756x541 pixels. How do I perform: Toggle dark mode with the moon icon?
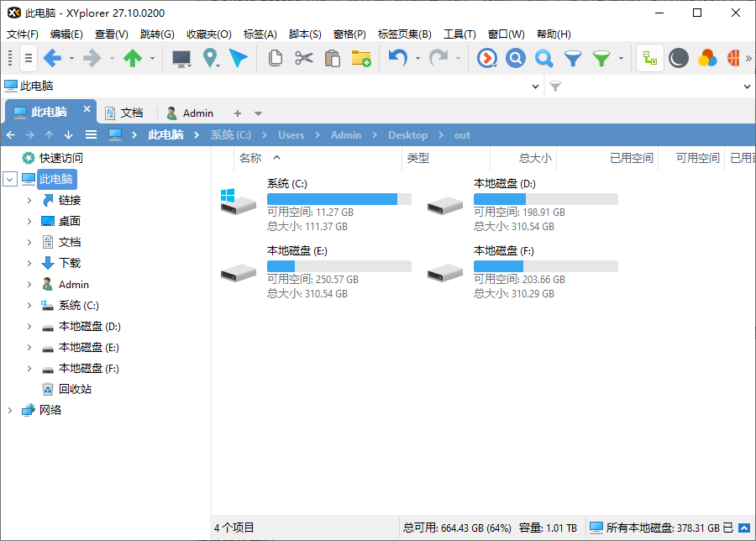click(x=679, y=59)
